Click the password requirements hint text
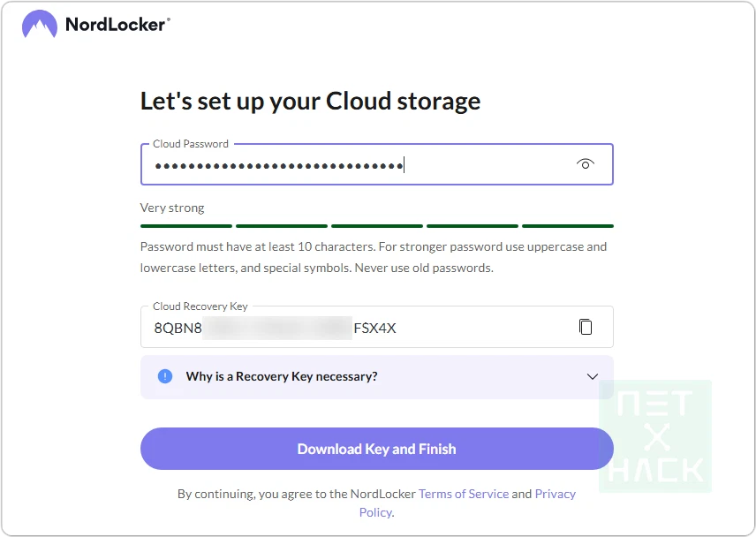The width and height of the screenshot is (756, 537). tap(374, 257)
